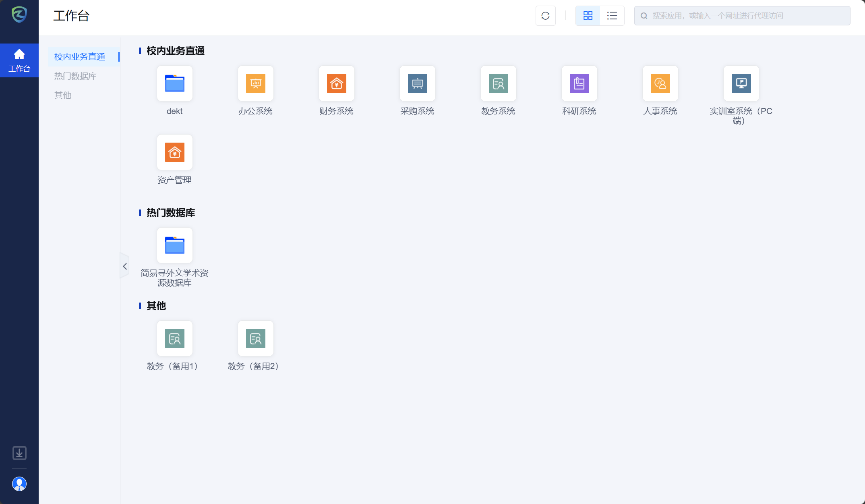Image resolution: width=865 pixels, height=504 pixels.
Task: Open the 资产管理 icon
Action: [174, 153]
